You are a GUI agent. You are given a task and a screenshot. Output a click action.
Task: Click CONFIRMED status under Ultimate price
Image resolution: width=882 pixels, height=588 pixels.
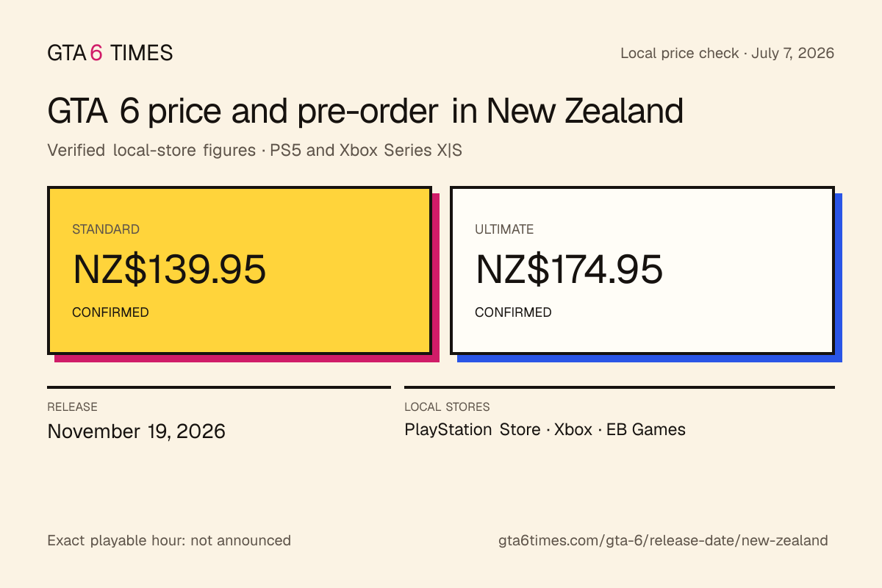513,312
